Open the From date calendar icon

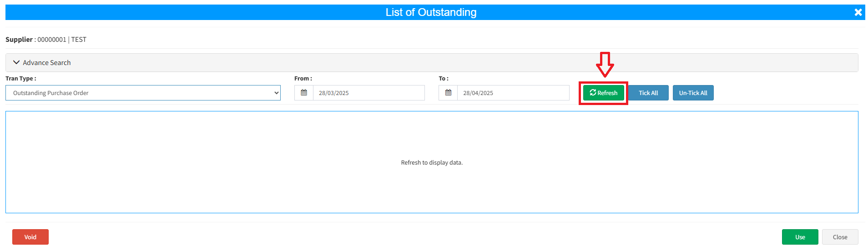point(304,93)
